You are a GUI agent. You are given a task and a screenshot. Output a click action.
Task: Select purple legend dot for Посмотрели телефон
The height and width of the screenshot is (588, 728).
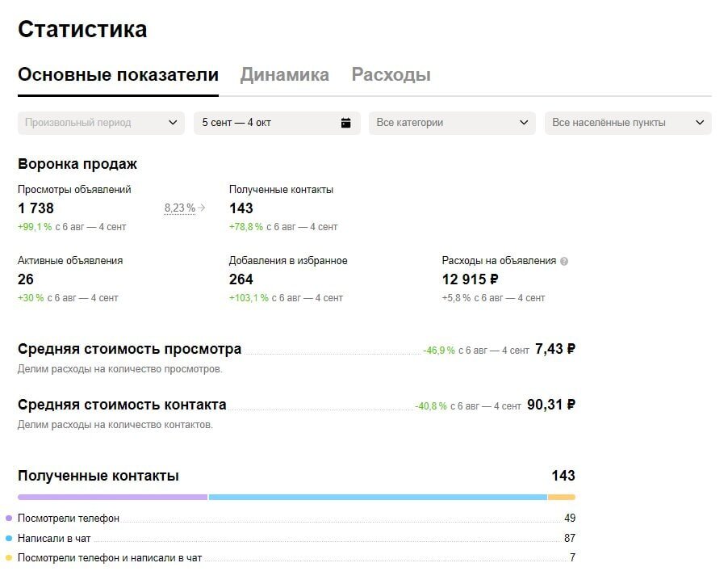pyautogui.click(x=8, y=517)
